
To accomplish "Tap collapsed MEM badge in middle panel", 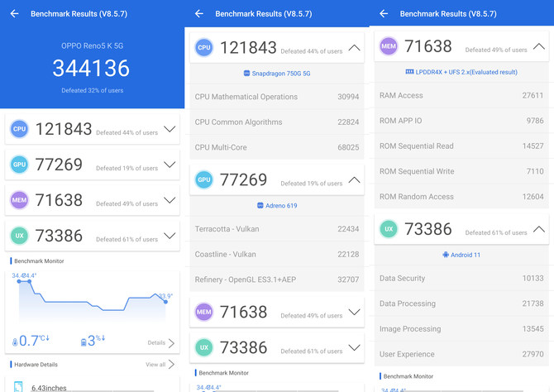I will (x=204, y=312).
